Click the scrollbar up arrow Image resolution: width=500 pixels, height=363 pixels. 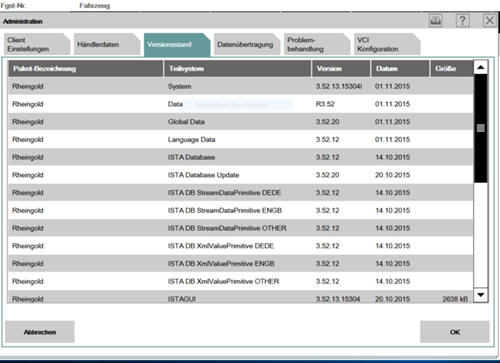[481, 67]
